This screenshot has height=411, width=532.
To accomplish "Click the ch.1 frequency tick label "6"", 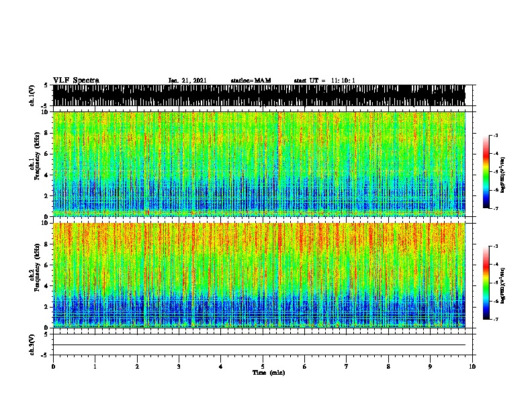I will click(47, 154).
